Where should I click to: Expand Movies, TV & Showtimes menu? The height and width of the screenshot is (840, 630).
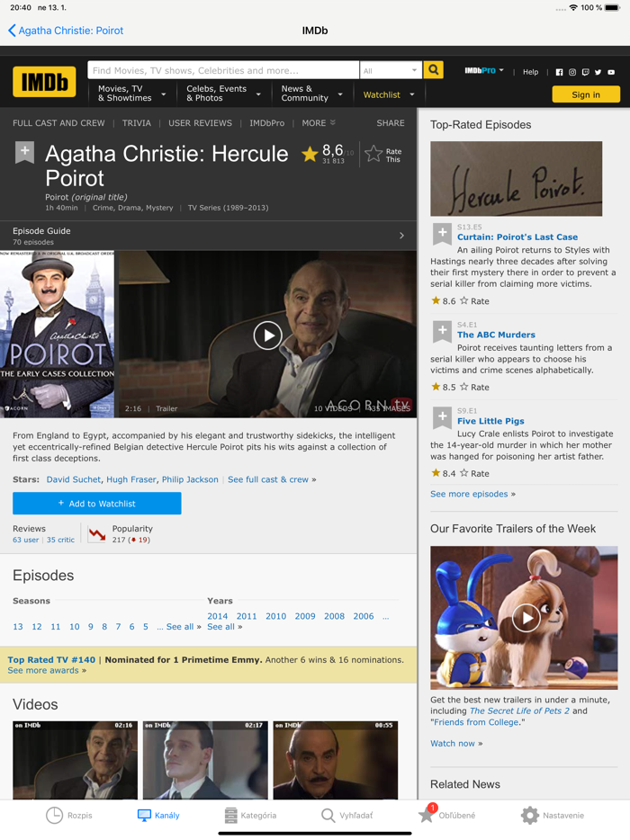pyautogui.click(x=132, y=94)
